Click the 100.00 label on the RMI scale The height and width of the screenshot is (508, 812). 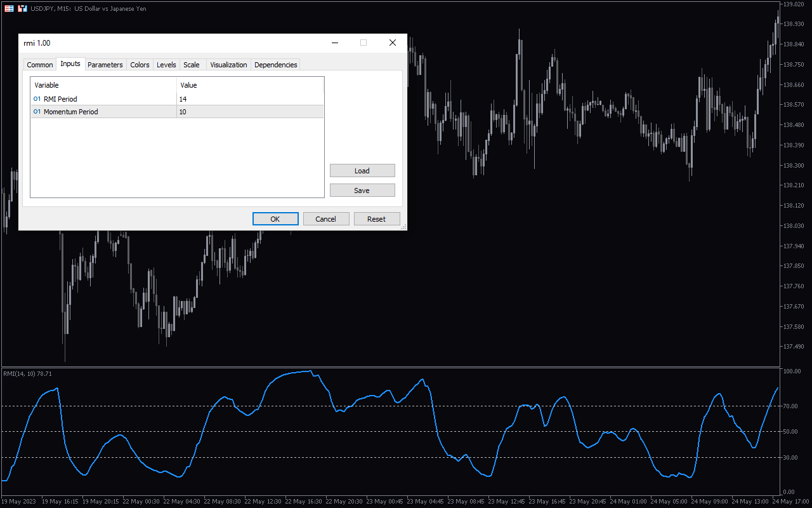click(x=792, y=371)
